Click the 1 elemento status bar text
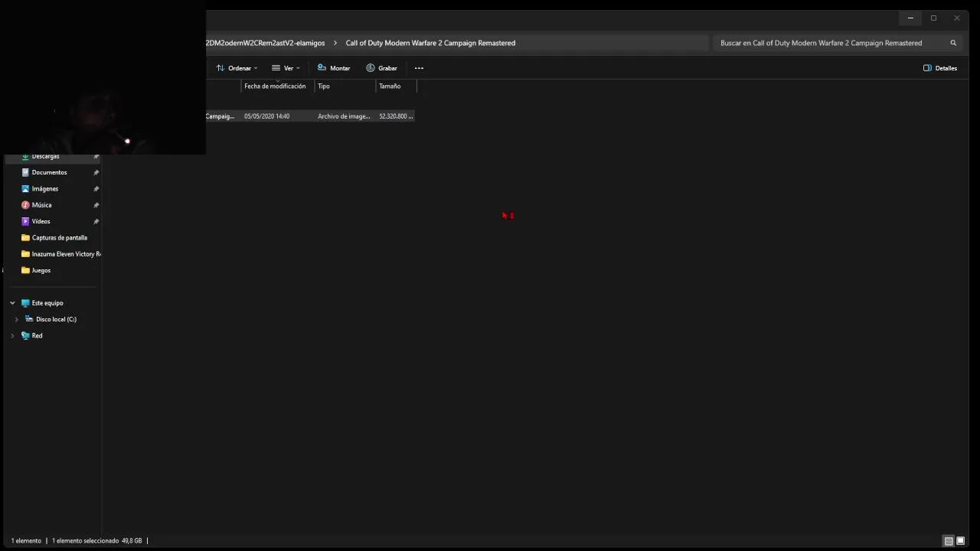The width and height of the screenshot is (980, 551). pyautogui.click(x=26, y=540)
